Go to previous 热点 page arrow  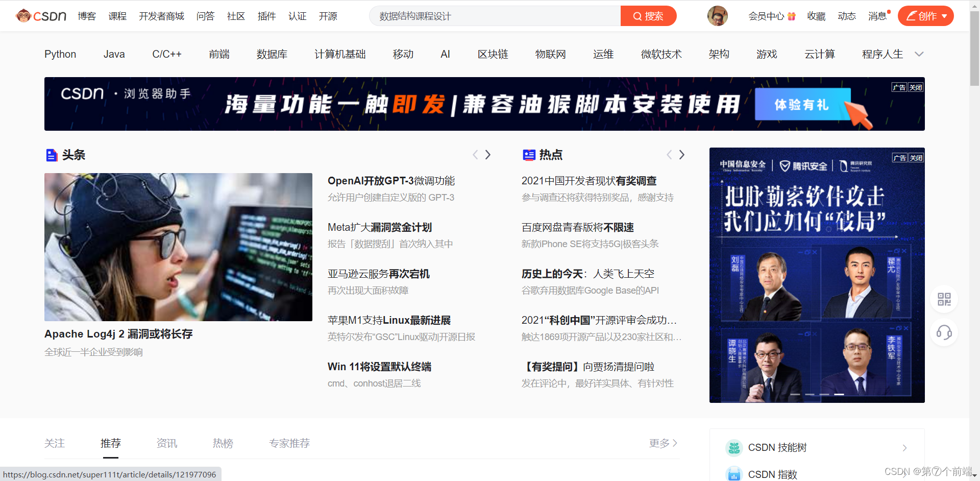tap(669, 155)
